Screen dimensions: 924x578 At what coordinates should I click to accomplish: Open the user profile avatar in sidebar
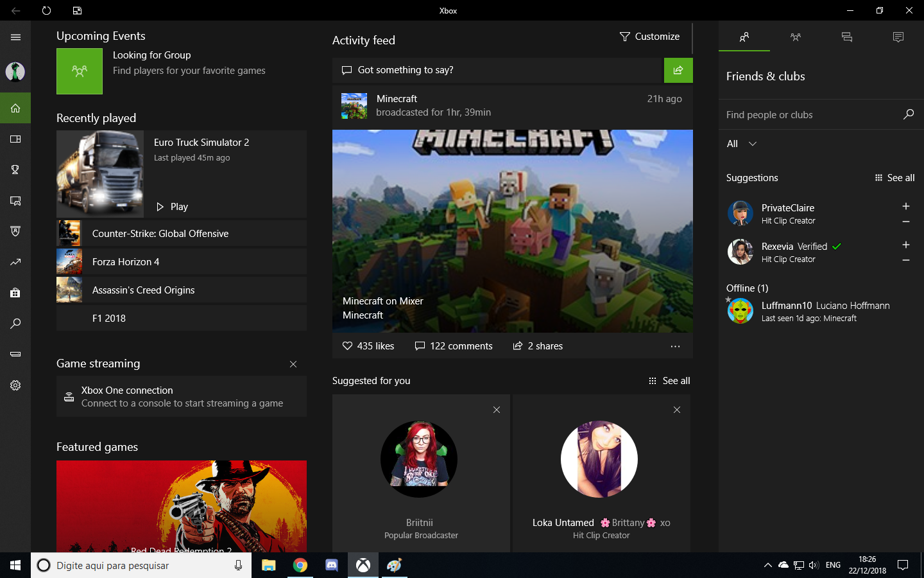coord(15,72)
